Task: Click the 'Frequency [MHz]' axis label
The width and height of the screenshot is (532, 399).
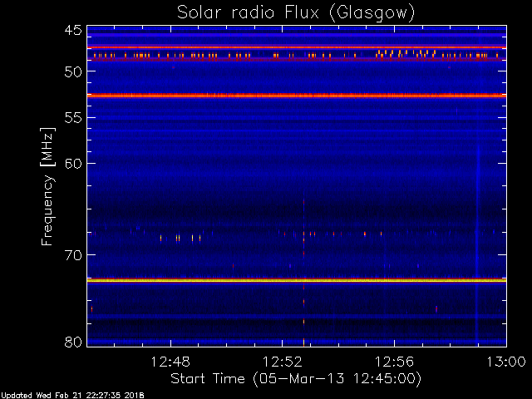Action: [x=47, y=186]
